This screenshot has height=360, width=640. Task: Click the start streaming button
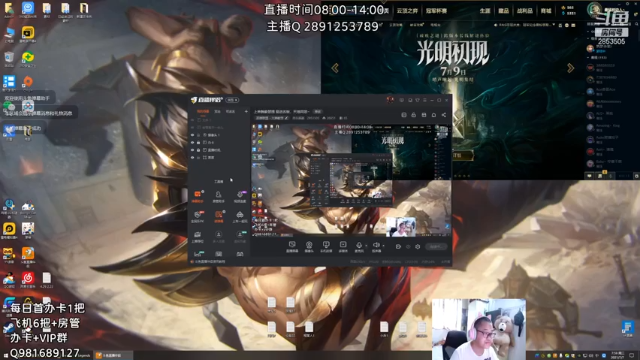(436, 247)
